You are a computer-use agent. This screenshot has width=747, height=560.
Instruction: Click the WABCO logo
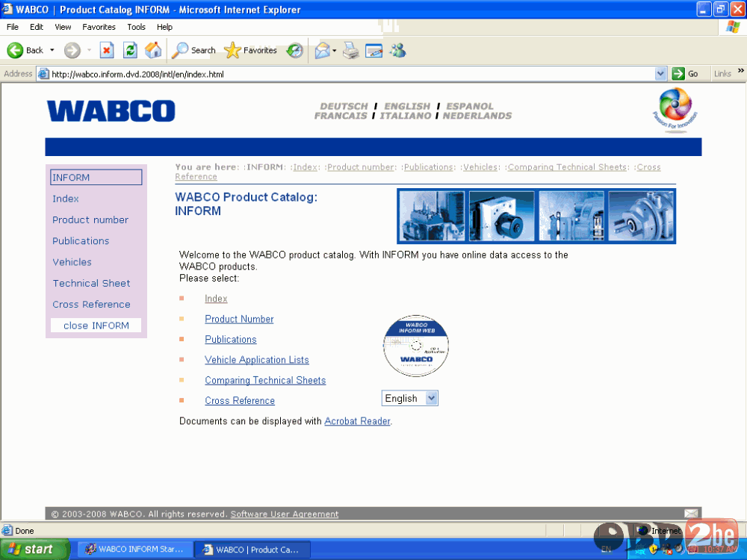pos(111,111)
